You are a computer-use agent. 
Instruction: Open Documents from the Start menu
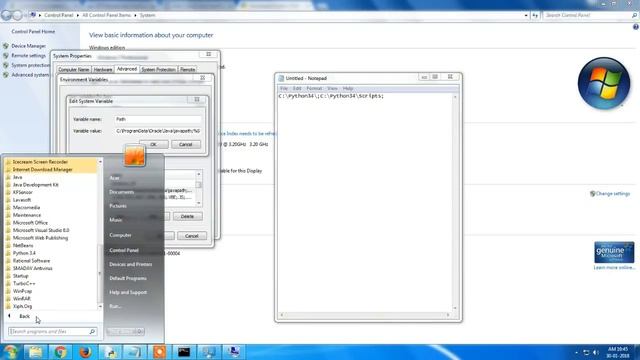[122, 192]
